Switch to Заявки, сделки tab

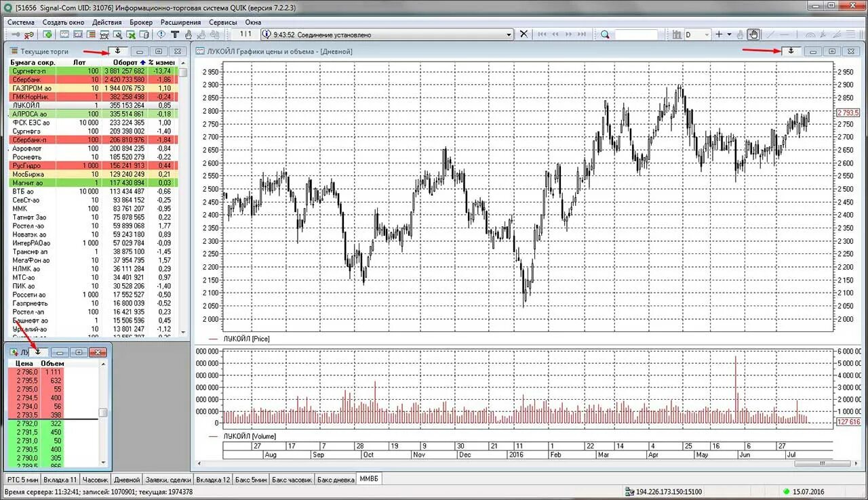[167, 480]
